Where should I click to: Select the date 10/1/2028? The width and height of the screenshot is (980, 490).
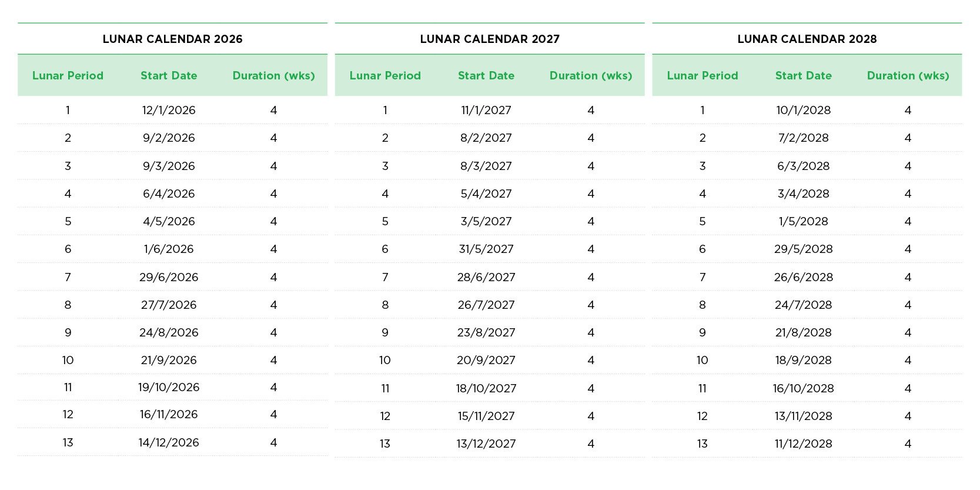[x=804, y=110]
